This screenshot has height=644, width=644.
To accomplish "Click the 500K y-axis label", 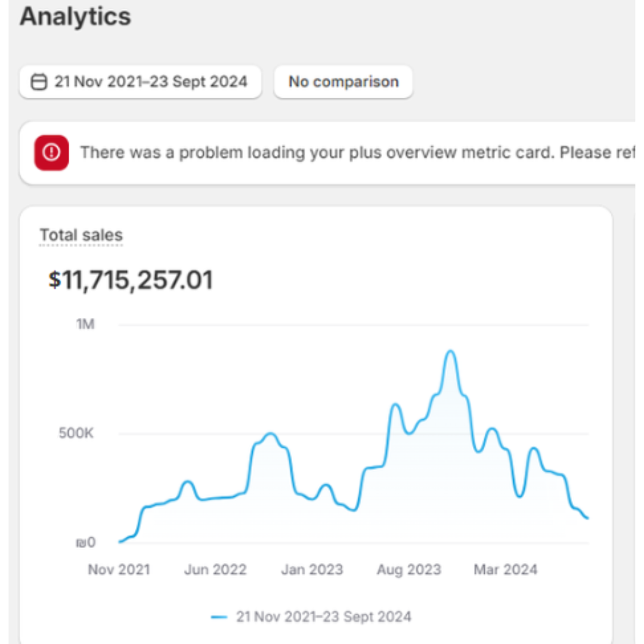I will (76, 434).
